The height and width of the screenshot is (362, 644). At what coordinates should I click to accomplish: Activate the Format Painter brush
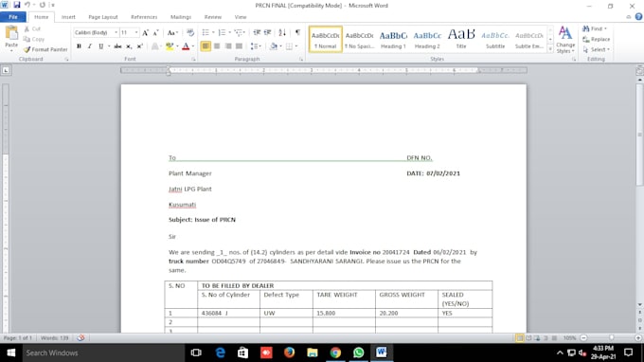[27, 49]
